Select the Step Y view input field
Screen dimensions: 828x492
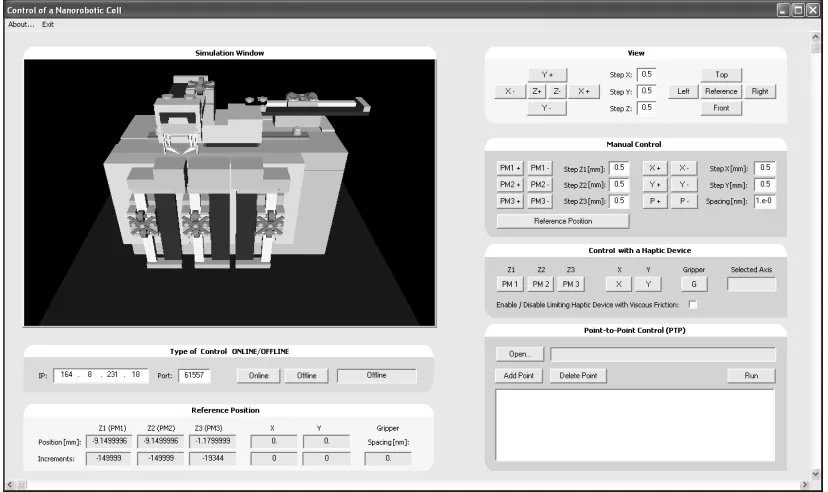point(647,91)
